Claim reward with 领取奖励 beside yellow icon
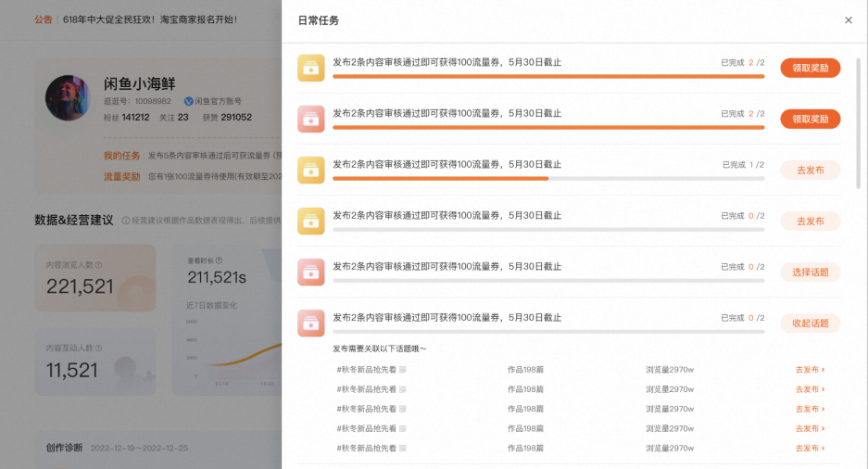Screen dimensions: 868x469 [811, 68]
